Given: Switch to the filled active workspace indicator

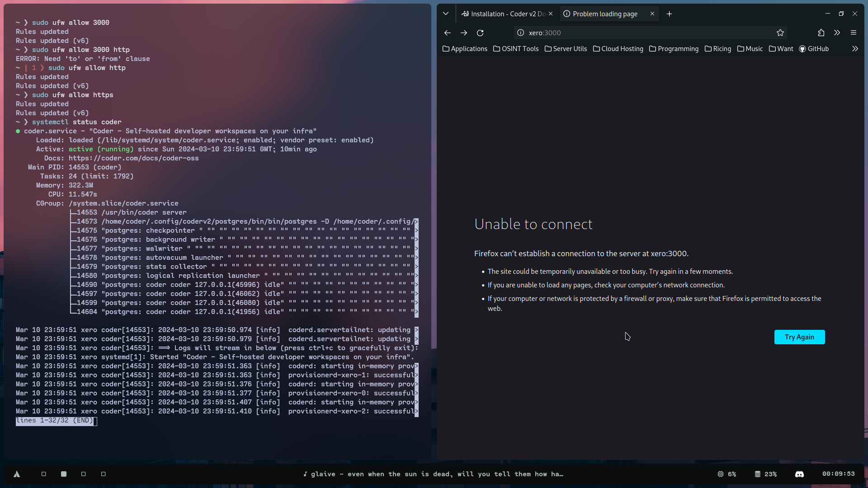Looking at the screenshot, I should (63, 474).
